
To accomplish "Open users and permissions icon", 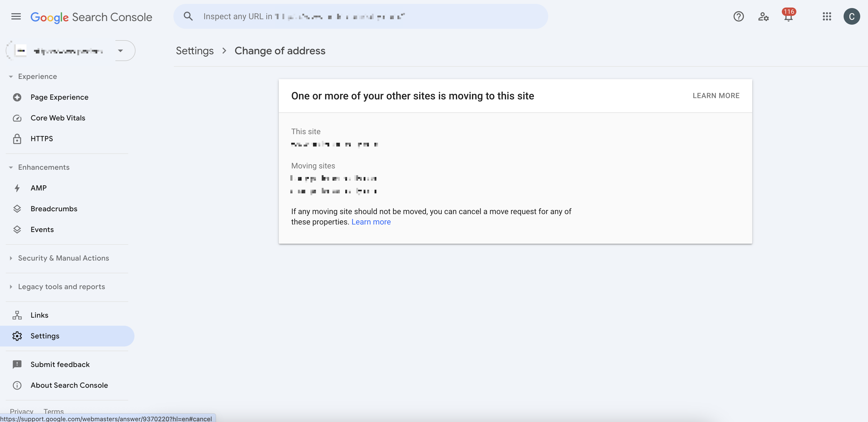I will (763, 17).
